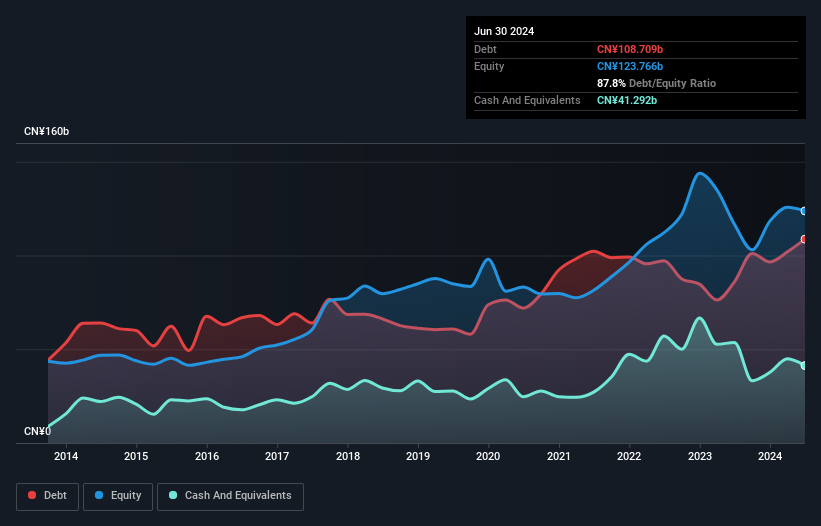Click Cash And Equivalents label in tooltip
The width and height of the screenshot is (821, 526).
527,100
